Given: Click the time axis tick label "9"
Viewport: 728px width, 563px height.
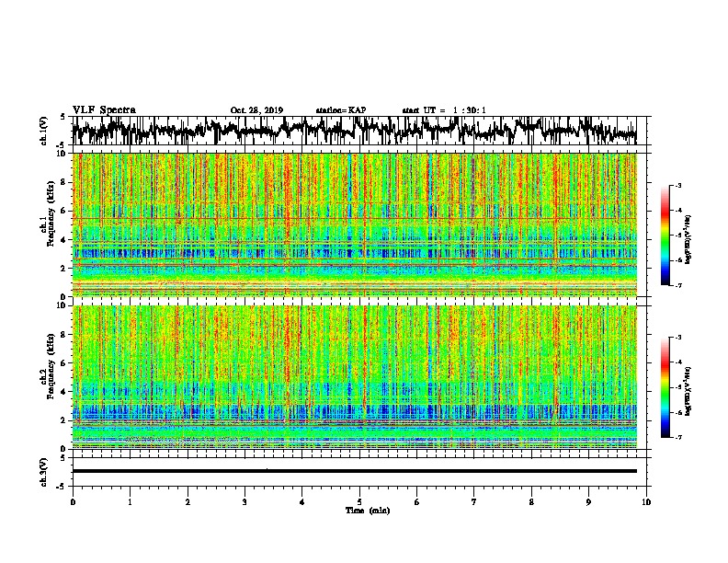Looking at the screenshot, I should point(588,502).
